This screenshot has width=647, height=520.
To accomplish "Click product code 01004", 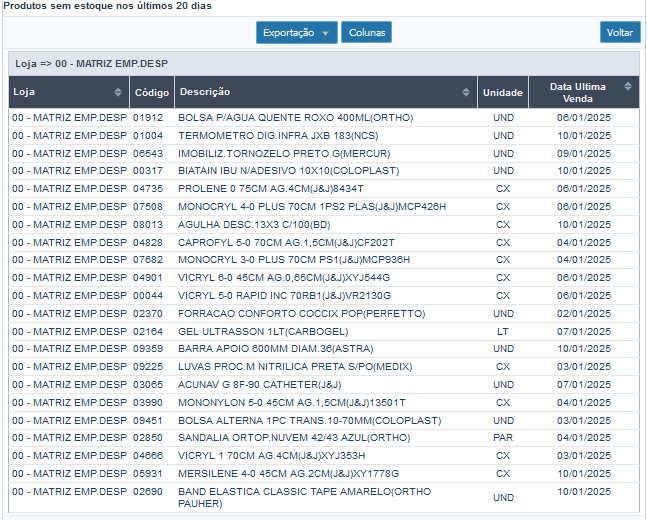I will [148, 136].
